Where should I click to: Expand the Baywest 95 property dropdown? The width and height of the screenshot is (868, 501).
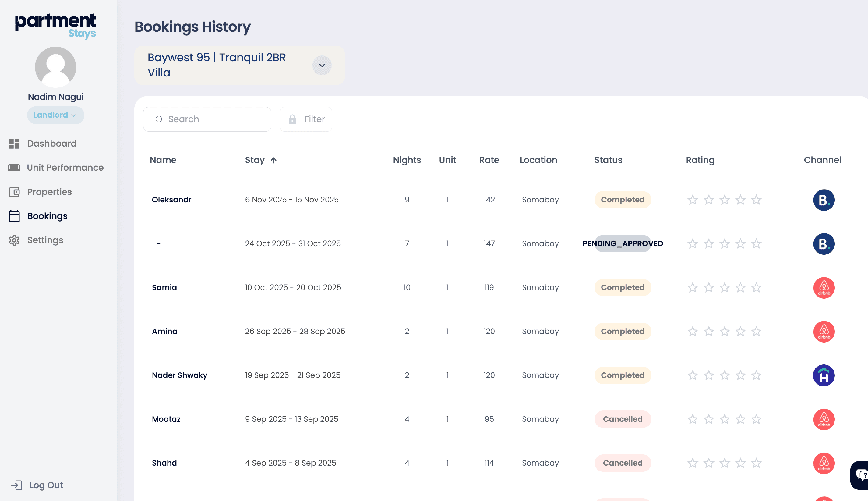[x=322, y=66]
